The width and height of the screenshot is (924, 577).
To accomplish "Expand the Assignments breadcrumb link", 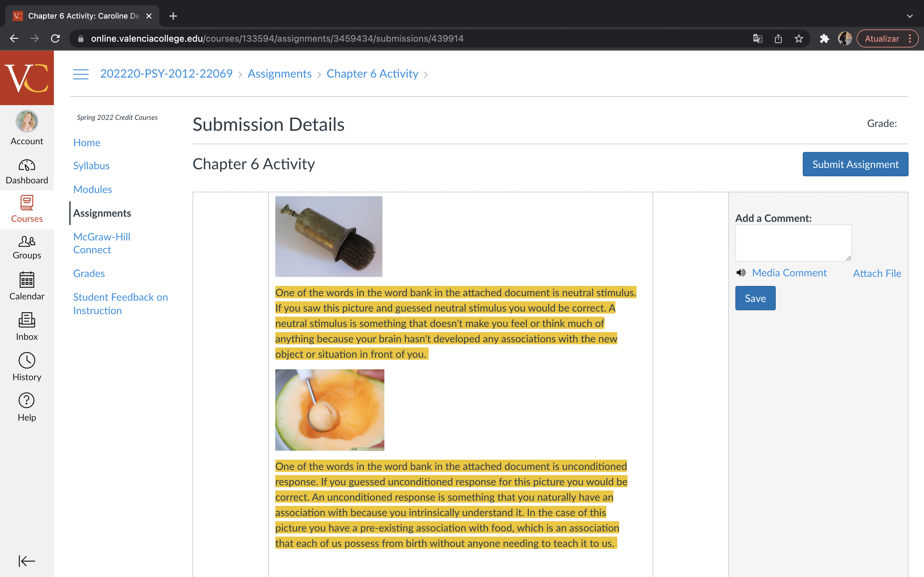I will click(x=279, y=74).
